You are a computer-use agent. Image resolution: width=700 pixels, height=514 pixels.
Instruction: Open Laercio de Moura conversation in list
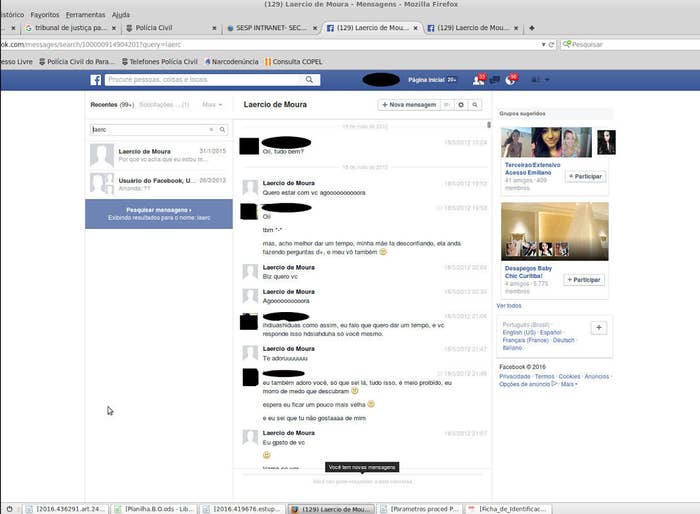(x=159, y=155)
